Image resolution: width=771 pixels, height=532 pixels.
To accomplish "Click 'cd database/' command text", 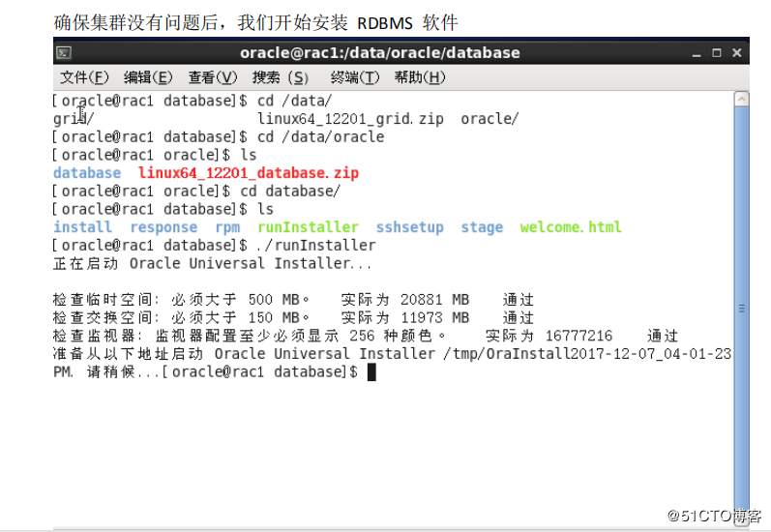I will tap(290, 192).
